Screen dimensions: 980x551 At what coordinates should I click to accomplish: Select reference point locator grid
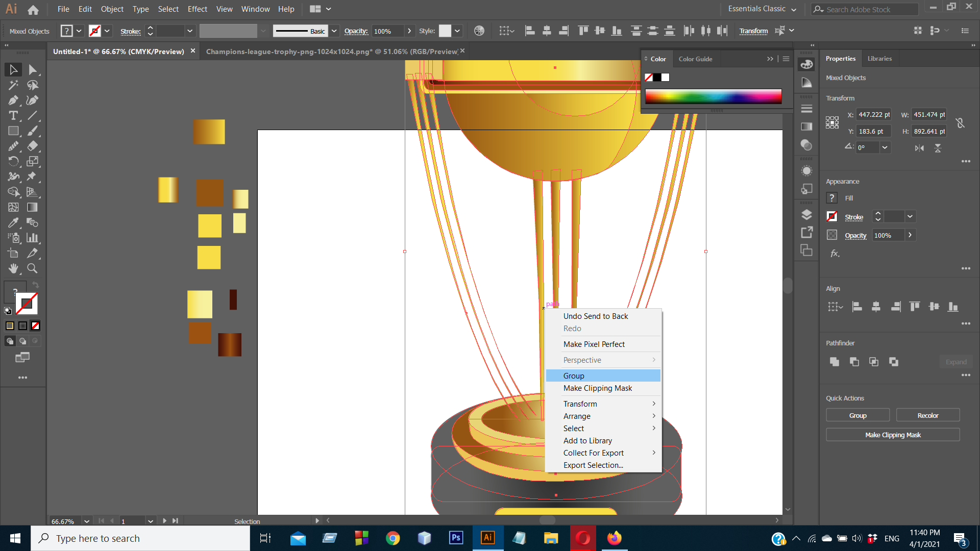click(x=832, y=122)
